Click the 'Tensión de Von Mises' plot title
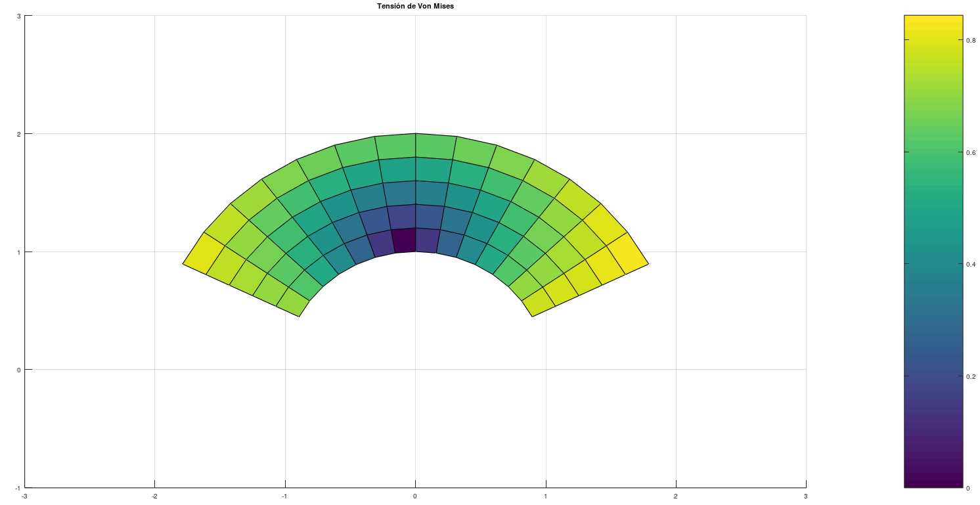The image size is (980, 505). [415, 6]
